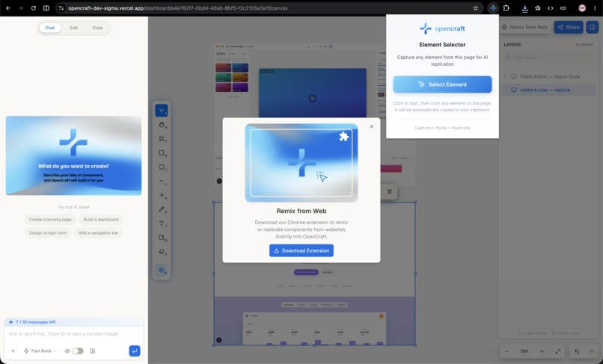Screen dimensions: 603x364
Task: Send message with blue enter button
Action: pyautogui.click(x=135, y=351)
